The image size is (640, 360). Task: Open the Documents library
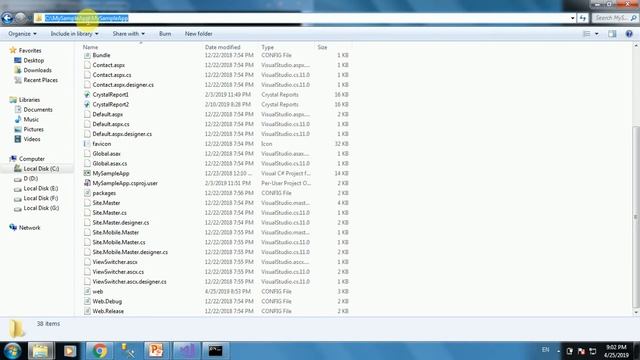[38, 110]
